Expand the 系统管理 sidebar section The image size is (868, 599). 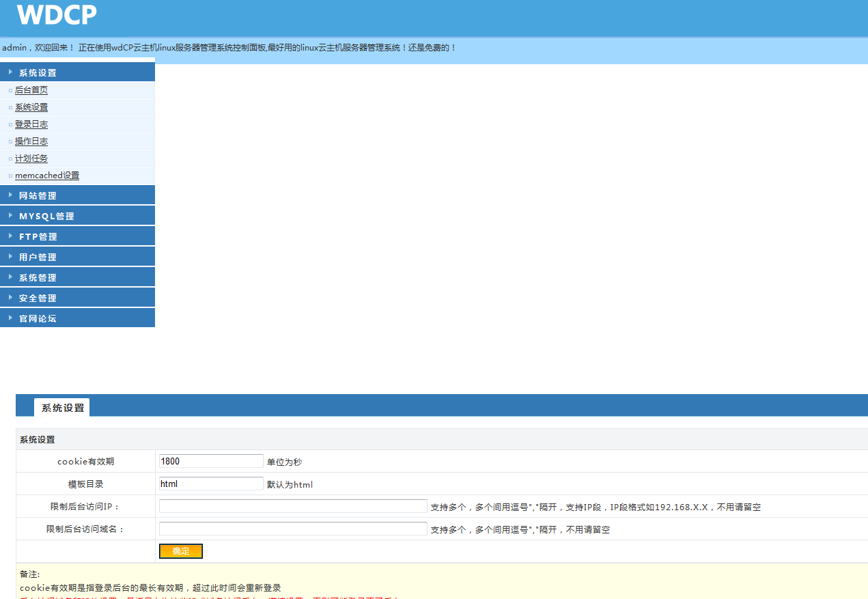click(38, 278)
